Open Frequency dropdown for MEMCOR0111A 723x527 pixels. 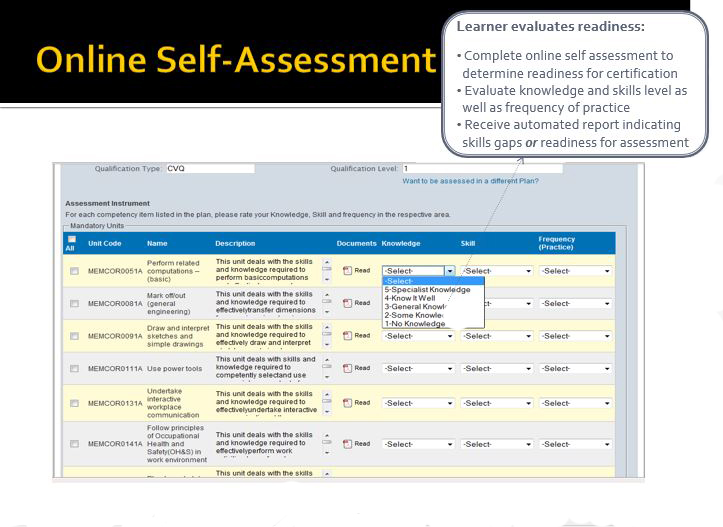pyautogui.click(x=575, y=368)
